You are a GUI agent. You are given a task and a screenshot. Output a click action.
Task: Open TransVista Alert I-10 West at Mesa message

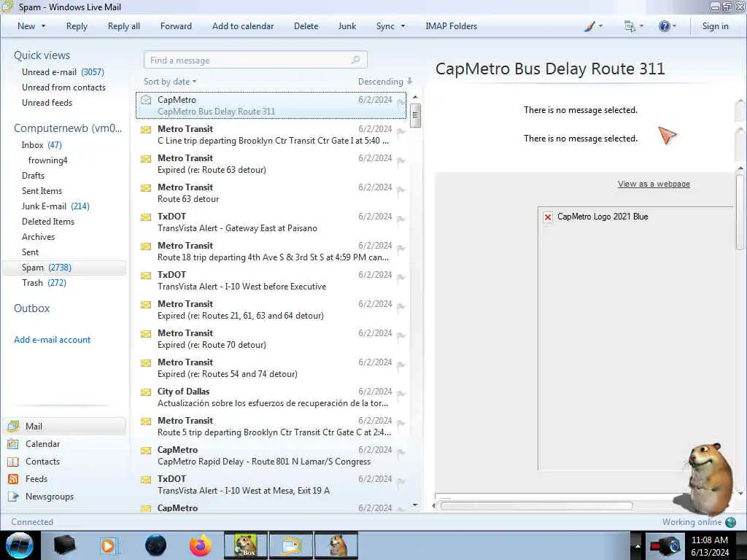pos(271,485)
